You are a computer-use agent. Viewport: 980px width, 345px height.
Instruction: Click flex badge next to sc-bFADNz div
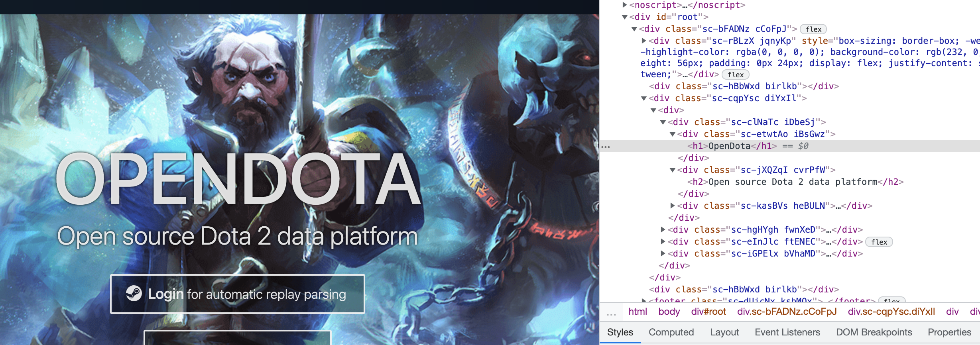pos(813,29)
